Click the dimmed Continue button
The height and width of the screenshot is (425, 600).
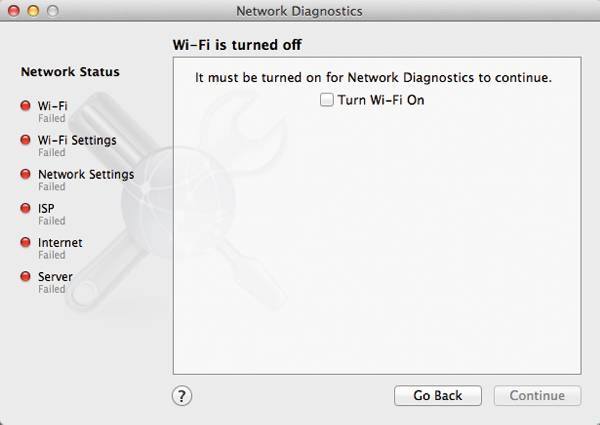point(537,396)
